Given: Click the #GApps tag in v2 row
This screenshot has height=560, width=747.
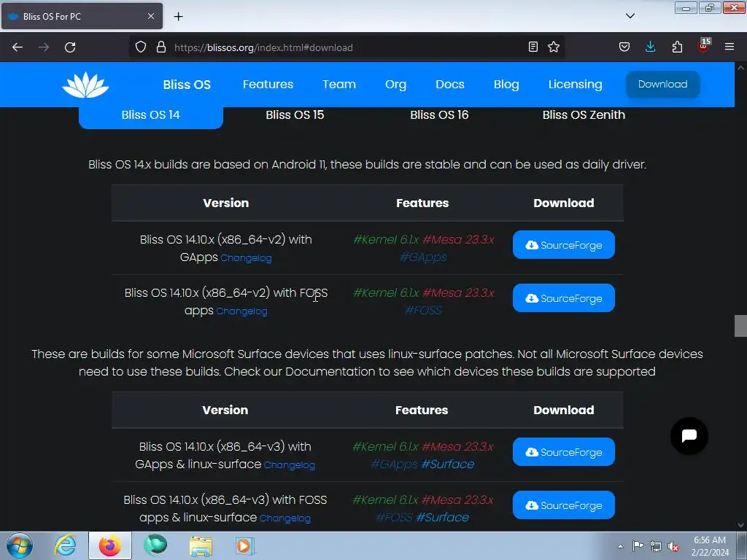Looking at the screenshot, I should point(423,257).
